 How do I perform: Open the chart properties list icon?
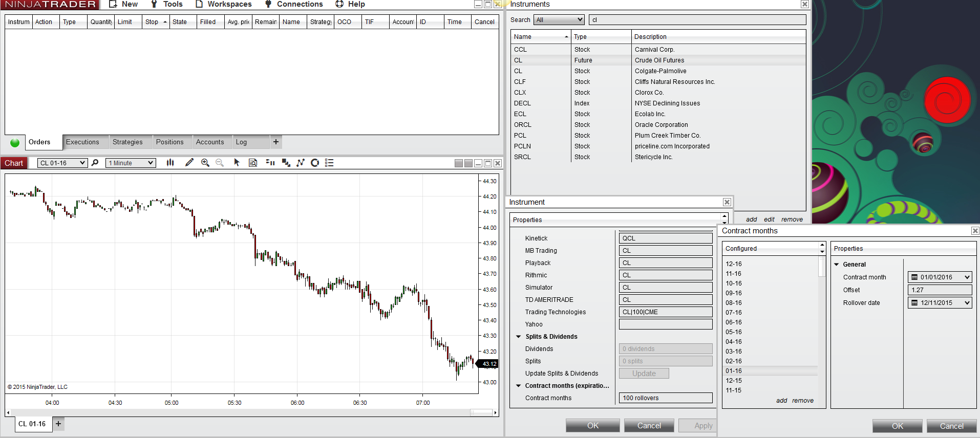point(329,163)
